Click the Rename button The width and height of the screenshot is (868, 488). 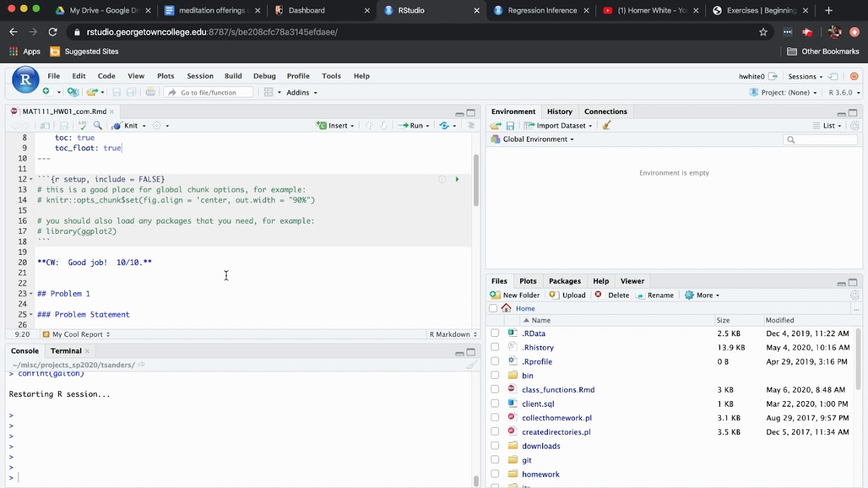(x=654, y=295)
